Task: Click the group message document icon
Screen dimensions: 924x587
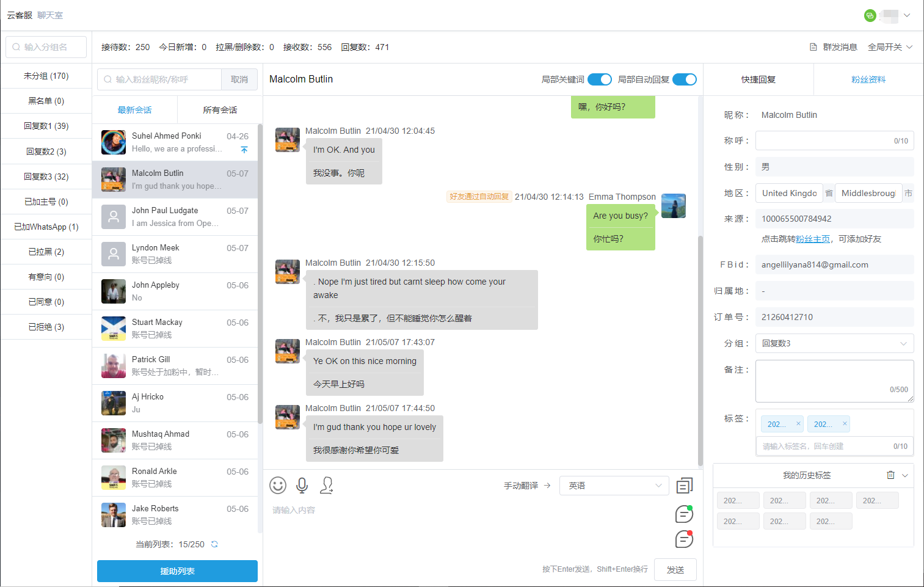Action: [x=813, y=47]
